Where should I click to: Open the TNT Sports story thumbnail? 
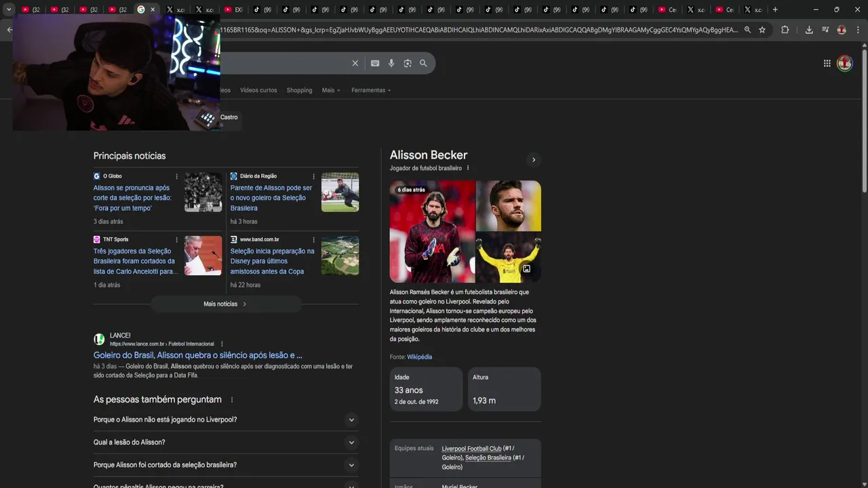coord(203,256)
